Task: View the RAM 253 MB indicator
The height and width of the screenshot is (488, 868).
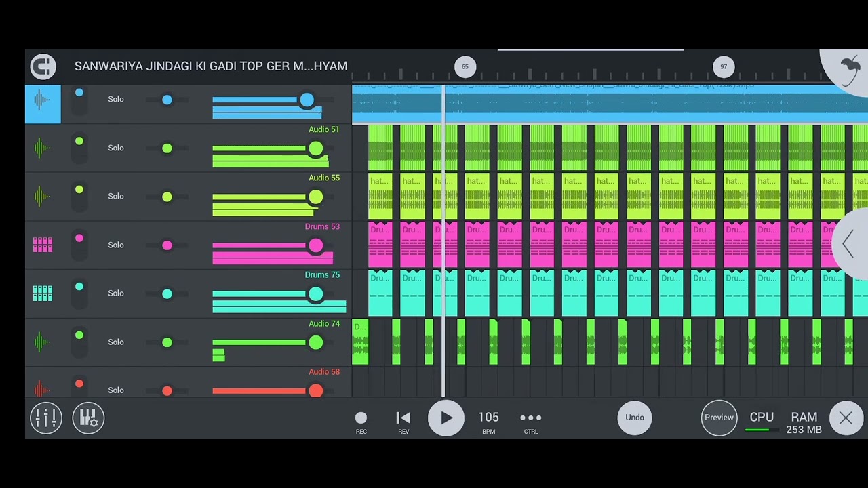Action: [x=804, y=422]
